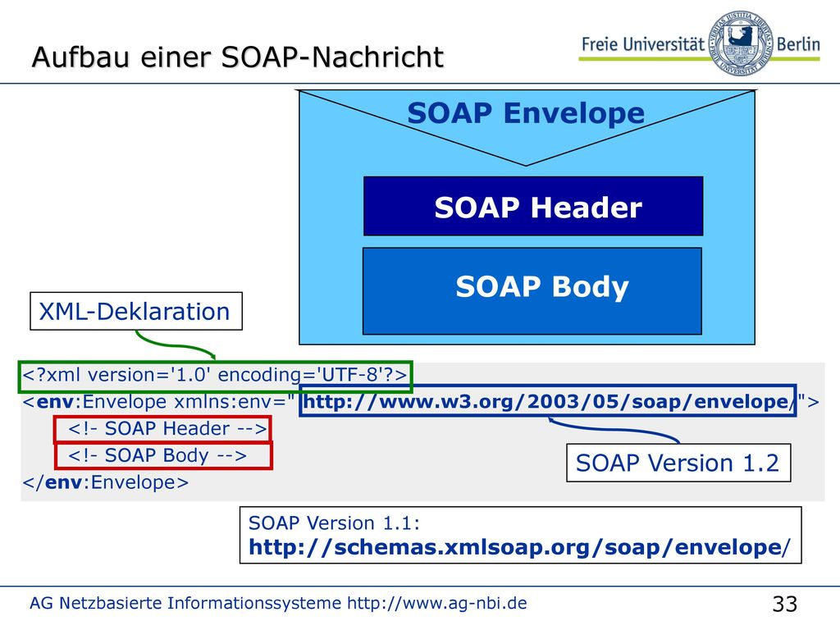Click the 'AG Netzbasierte Informationssysteme' footer text
Screen dimensions: 840x630
[x=185, y=603]
